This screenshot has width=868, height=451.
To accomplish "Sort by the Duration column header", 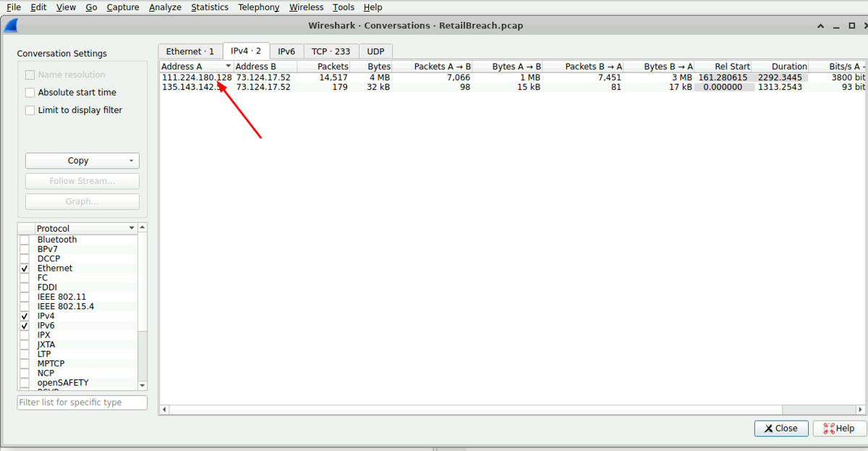I will tap(780, 66).
